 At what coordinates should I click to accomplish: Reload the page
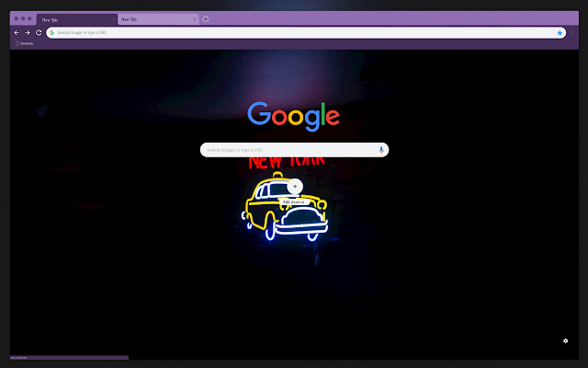click(39, 33)
